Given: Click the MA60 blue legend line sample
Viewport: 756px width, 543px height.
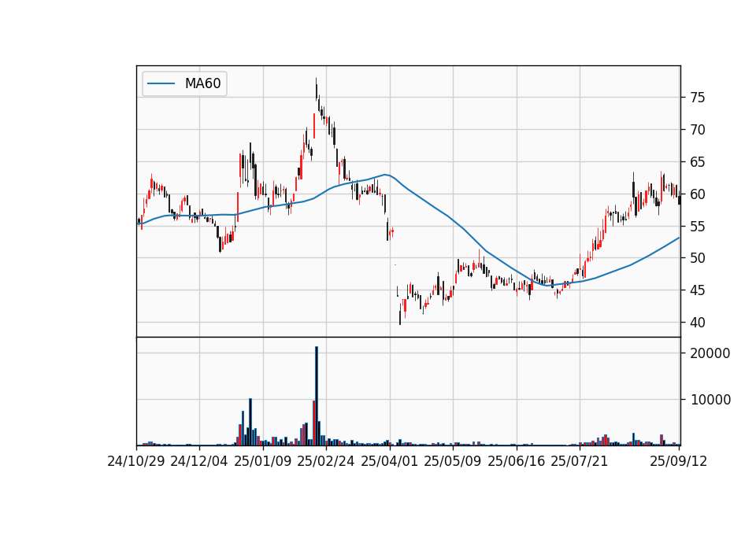Looking at the screenshot, I should click(161, 84).
